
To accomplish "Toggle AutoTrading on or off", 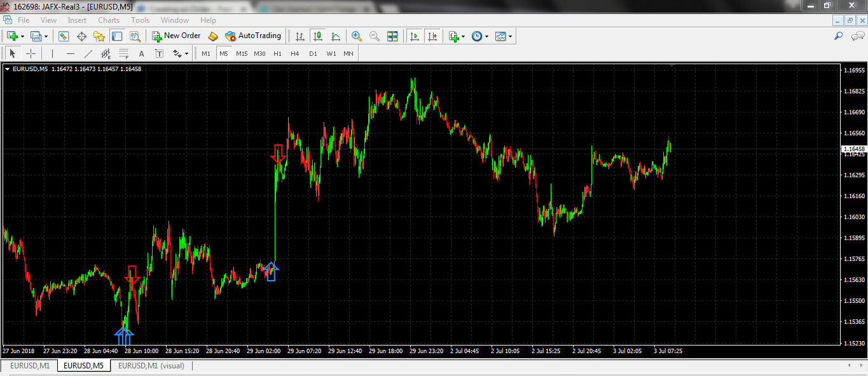I will (x=253, y=36).
